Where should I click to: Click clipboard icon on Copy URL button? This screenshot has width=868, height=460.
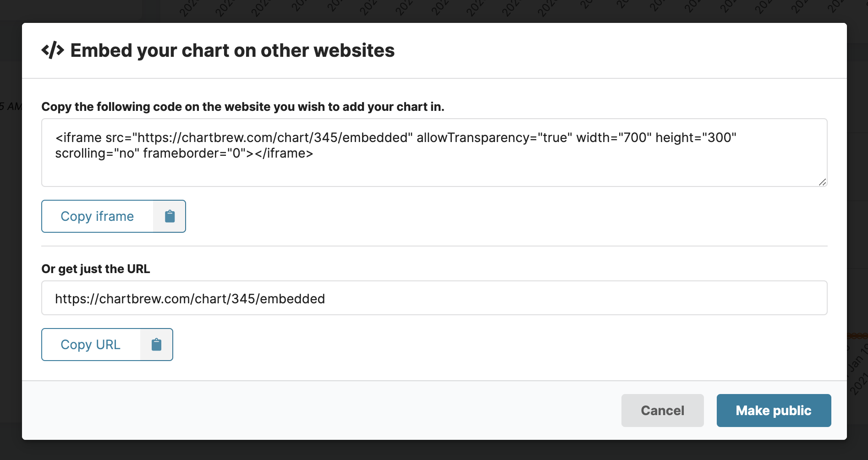[156, 345]
